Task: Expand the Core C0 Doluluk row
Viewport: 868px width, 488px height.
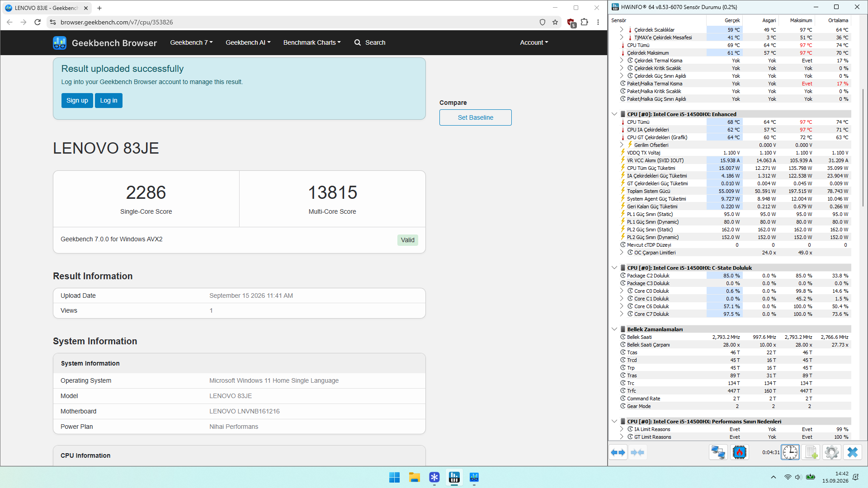Action: coord(622,291)
